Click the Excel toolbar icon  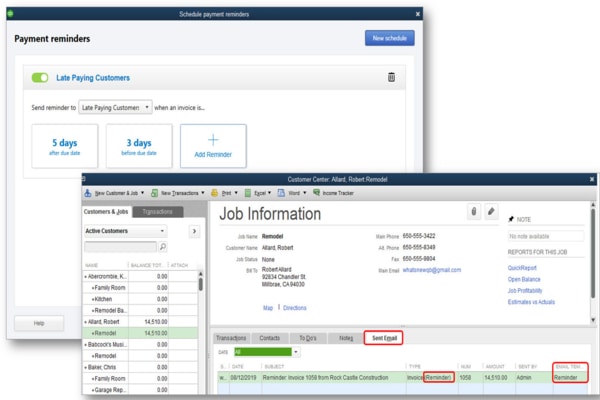point(248,193)
